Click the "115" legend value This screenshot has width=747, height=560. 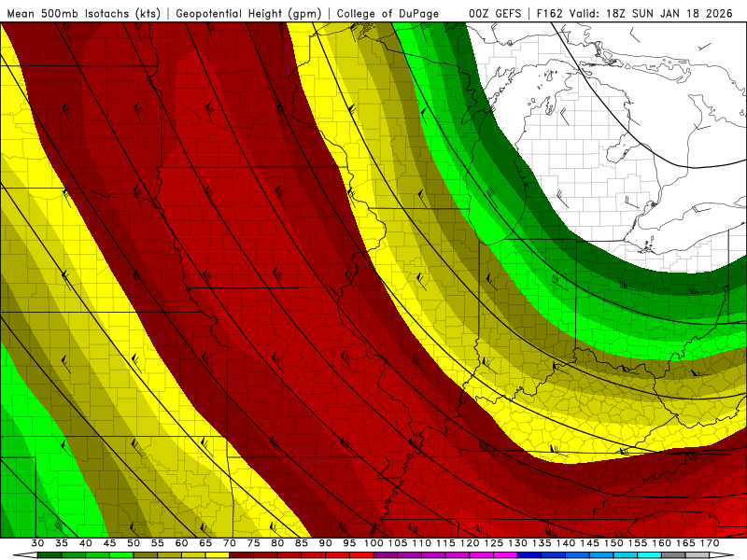coord(446,543)
